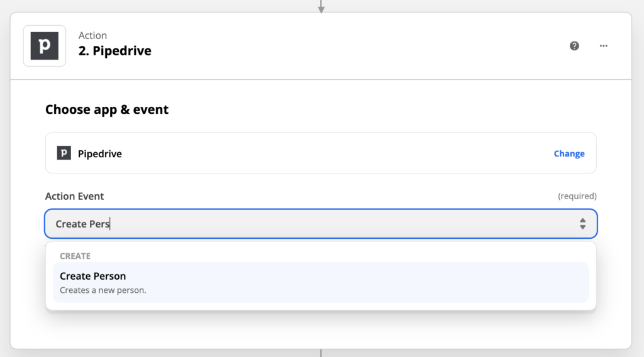Screen dimensions: 644x357
Task: Open the help question mark icon
Action: pos(574,46)
